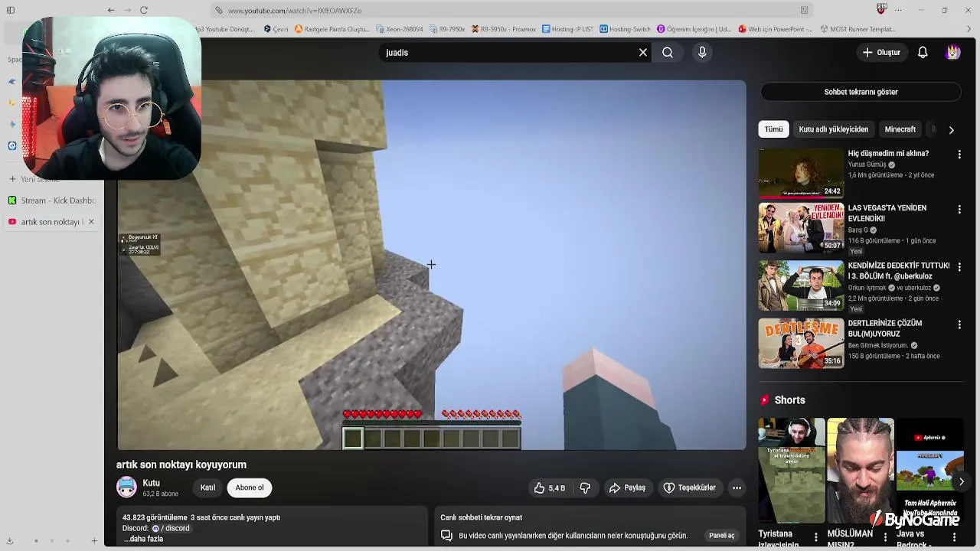Open the Hosting-Switch bookmark
Viewport: 980px width, 551px height.
point(625,29)
